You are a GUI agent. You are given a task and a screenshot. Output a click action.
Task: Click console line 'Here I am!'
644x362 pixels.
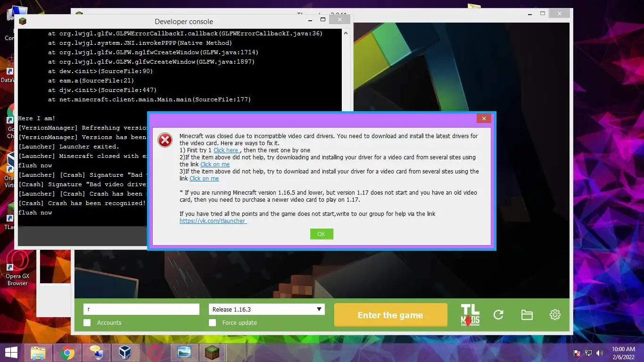pos(37,118)
